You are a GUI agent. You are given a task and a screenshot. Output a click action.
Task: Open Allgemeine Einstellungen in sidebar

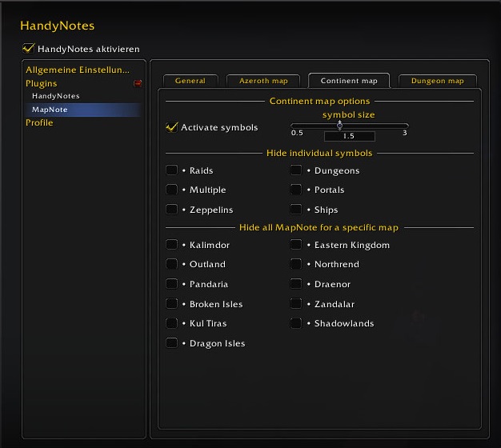coord(78,70)
